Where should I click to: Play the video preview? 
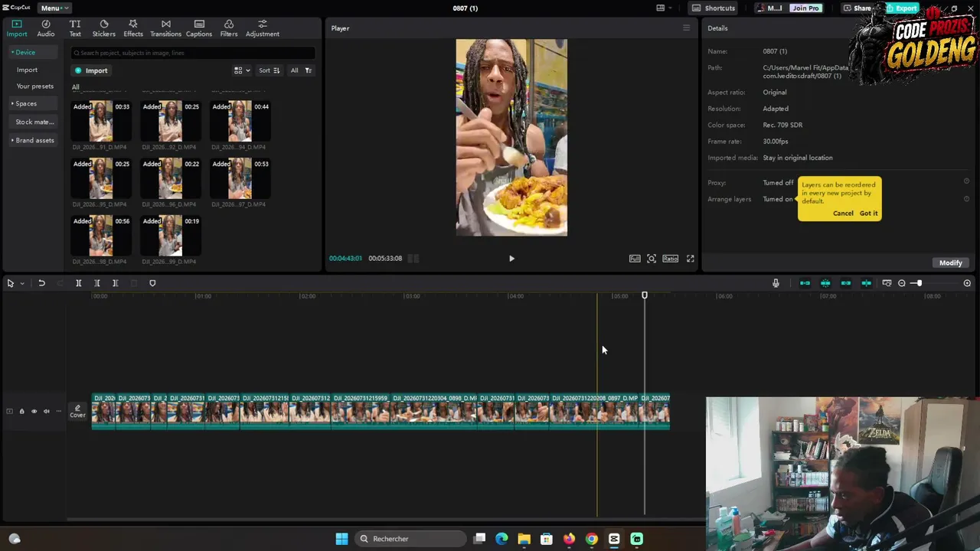[x=511, y=259]
